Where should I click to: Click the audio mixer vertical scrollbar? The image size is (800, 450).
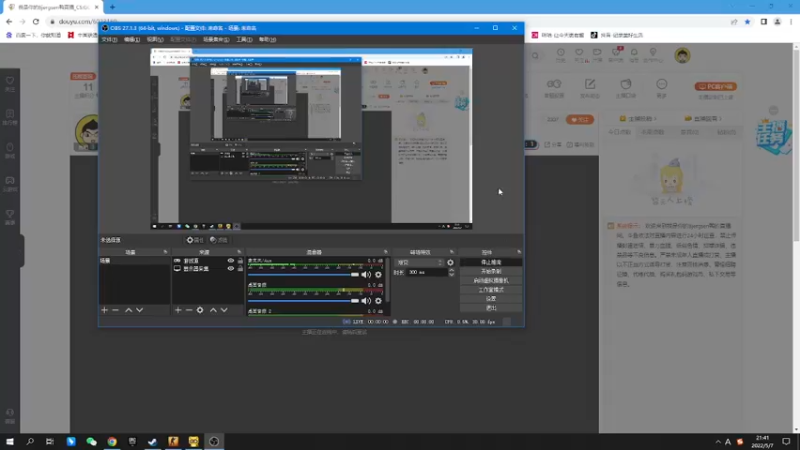[x=388, y=280]
